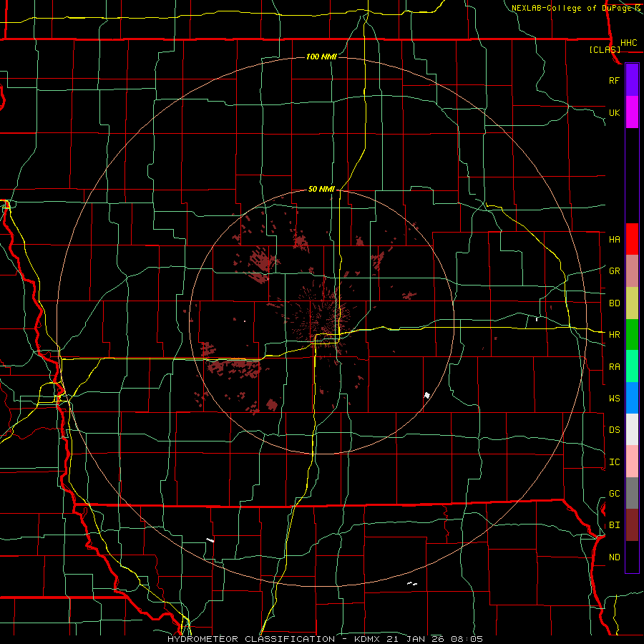Click the "GR" legend label
The height and width of the screenshot is (644, 644).
click(615, 271)
